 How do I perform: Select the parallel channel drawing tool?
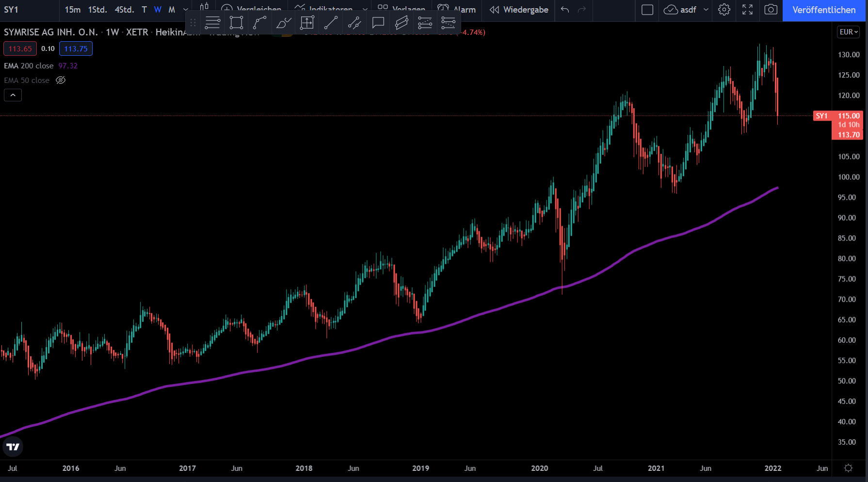click(402, 22)
